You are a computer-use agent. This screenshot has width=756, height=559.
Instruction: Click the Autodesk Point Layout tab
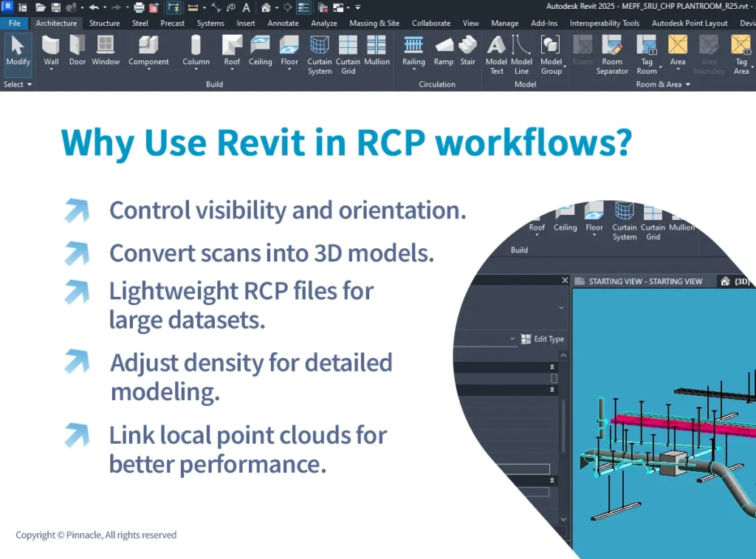(690, 23)
